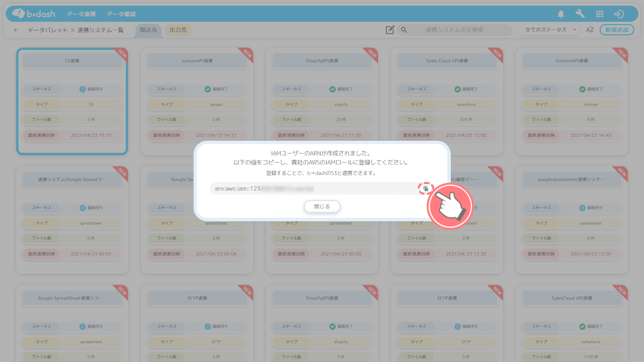Open the sansanAPI連携 card title

coord(197,61)
